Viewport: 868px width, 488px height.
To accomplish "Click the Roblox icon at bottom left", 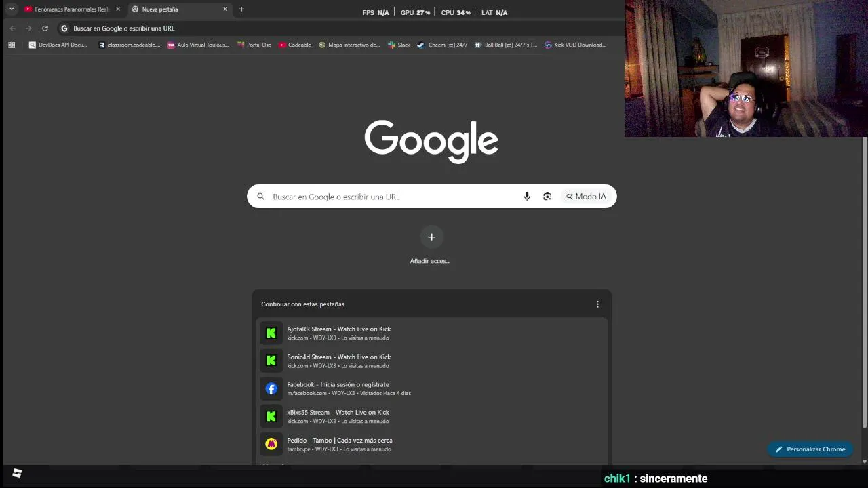I will pos(17,474).
